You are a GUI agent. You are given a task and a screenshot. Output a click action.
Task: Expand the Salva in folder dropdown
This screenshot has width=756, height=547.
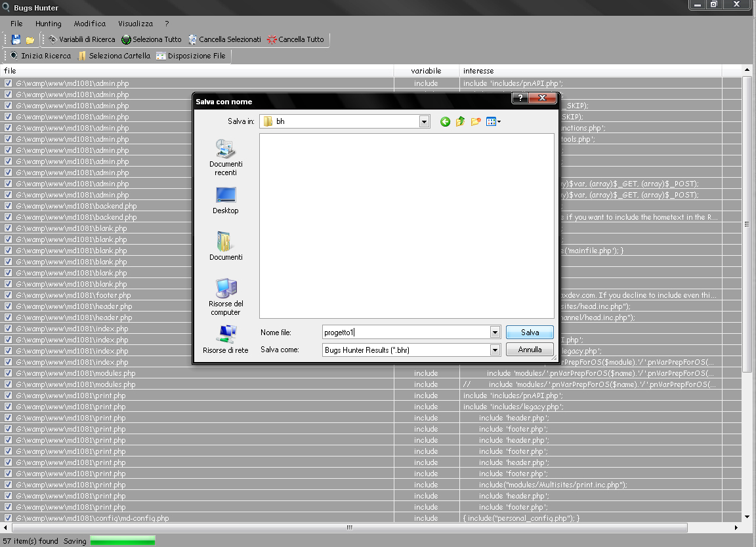(424, 121)
